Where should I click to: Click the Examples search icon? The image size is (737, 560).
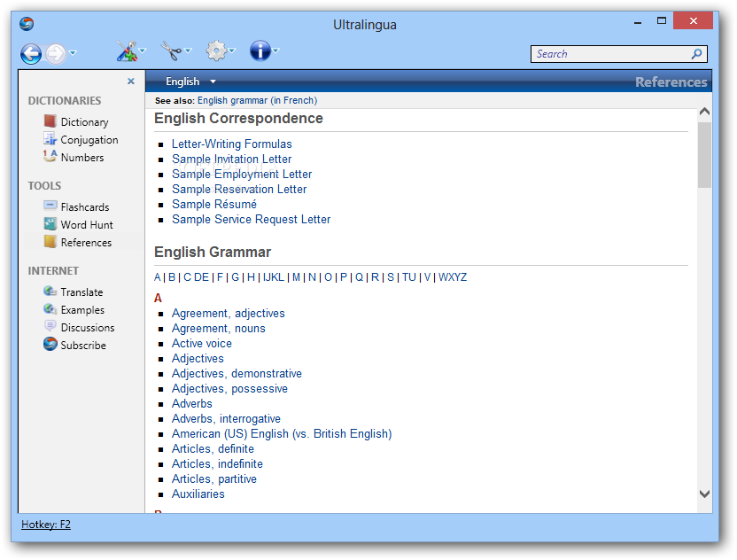click(x=50, y=309)
